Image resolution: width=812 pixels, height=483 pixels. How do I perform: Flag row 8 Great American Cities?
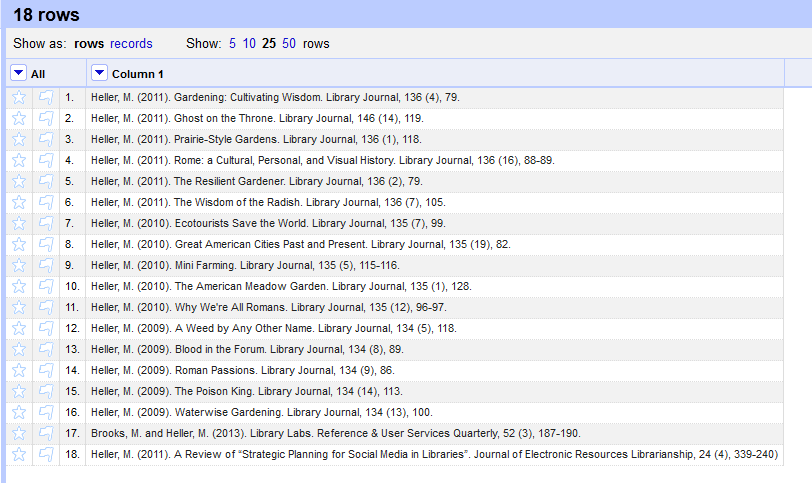(46, 244)
